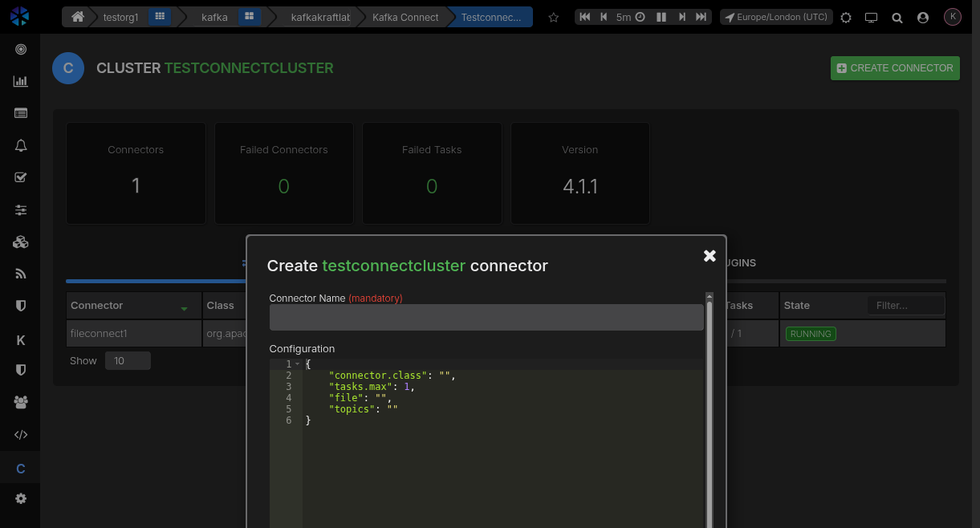Click the cubes icon in sidebar
Image resolution: width=980 pixels, height=528 pixels.
coord(21,242)
